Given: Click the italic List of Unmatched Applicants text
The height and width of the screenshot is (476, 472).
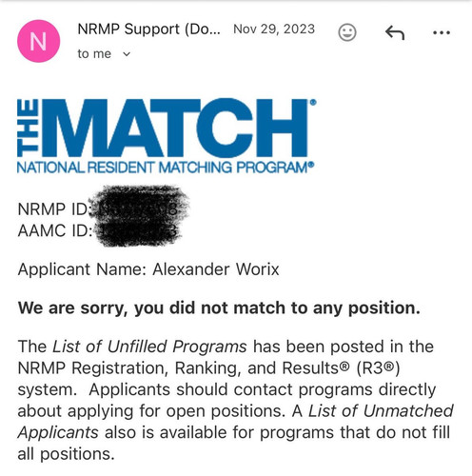Looking at the screenshot, I should pos(235,422).
